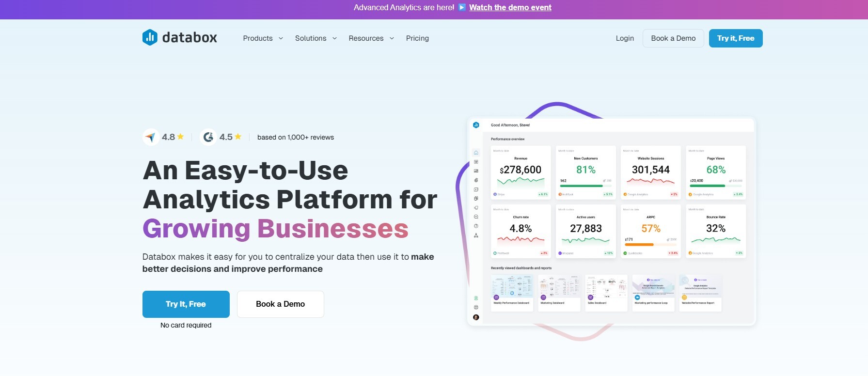The image size is (868, 376).
Task: Click the megaphone icon in dashboard sidebar
Action: click(x=476, y=207)
